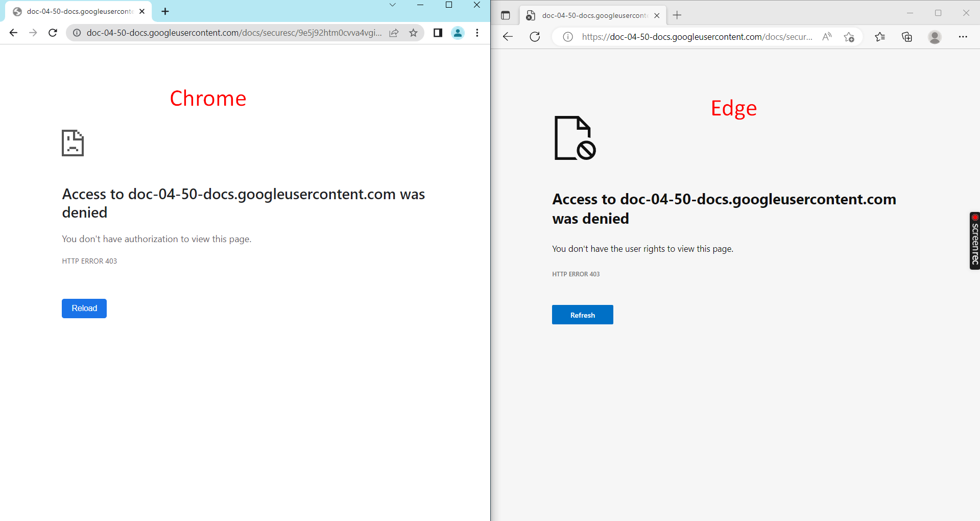980x521 pixels.
Task: Open Chrome's tab search chevron
Action: coord(392,5)
